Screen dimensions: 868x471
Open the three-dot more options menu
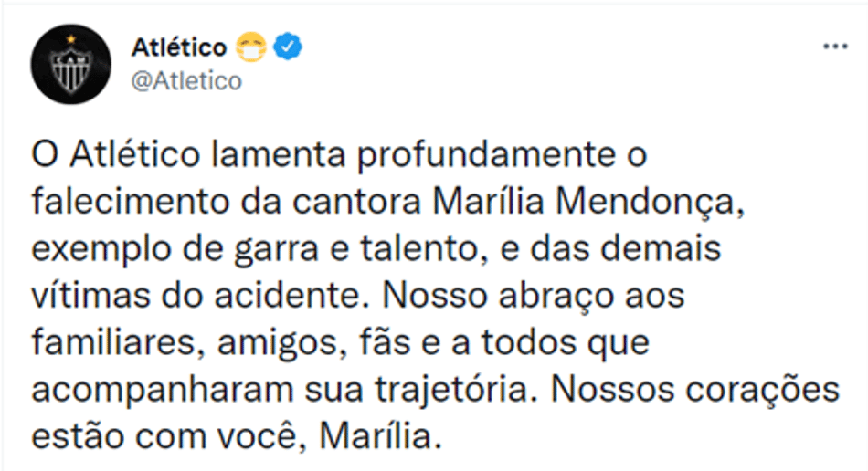[835, 47]
